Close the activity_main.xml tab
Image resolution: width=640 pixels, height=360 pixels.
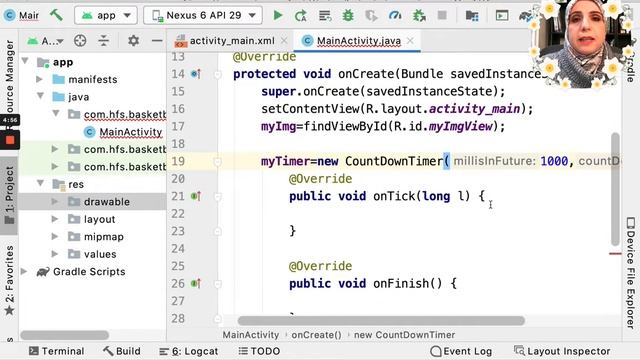pyautogui.click(x=284, y=40)
